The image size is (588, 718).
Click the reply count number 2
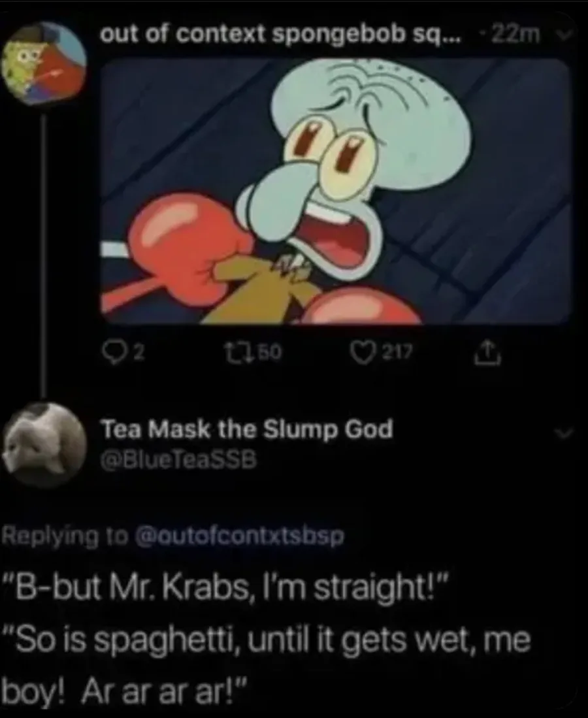tap(139, 351)
